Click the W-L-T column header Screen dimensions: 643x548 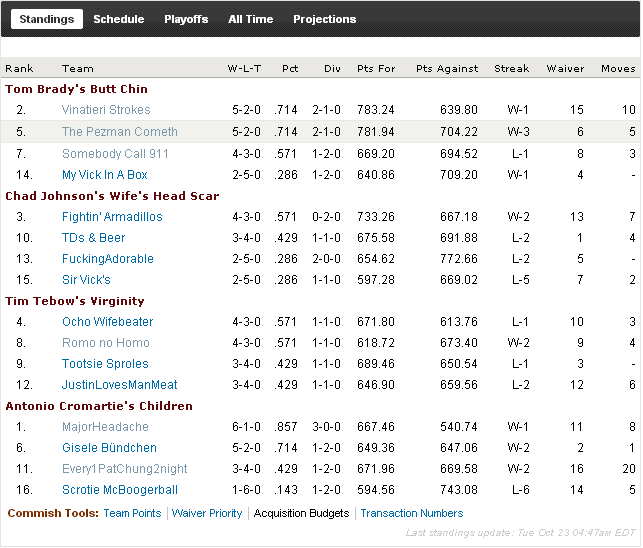coord(244,68)
